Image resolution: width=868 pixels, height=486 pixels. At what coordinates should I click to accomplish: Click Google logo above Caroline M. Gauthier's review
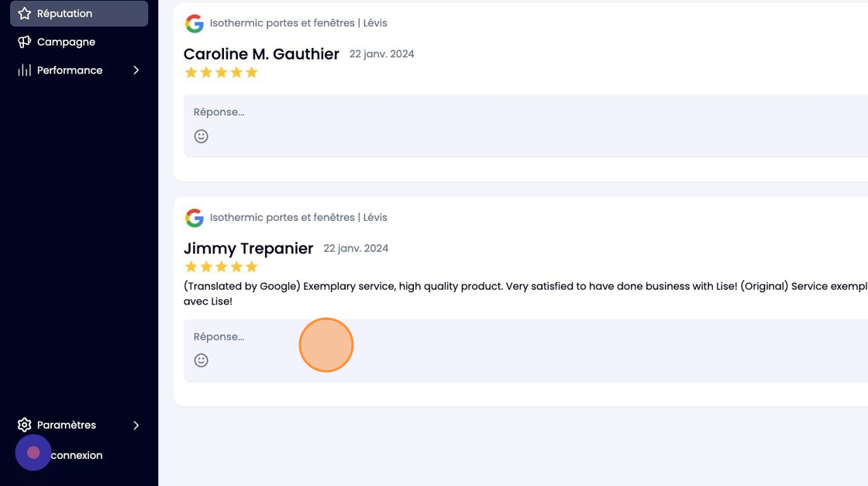pyautogui.click(x=195, y=23)
